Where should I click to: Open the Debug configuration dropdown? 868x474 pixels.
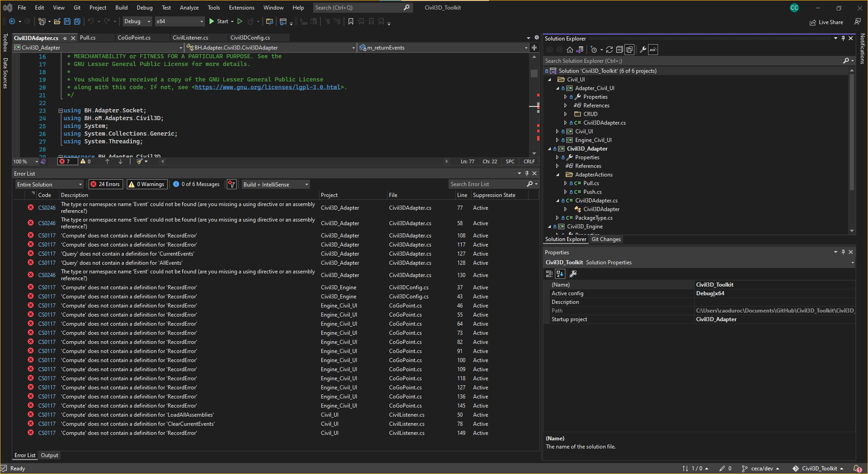pos(137,21)
